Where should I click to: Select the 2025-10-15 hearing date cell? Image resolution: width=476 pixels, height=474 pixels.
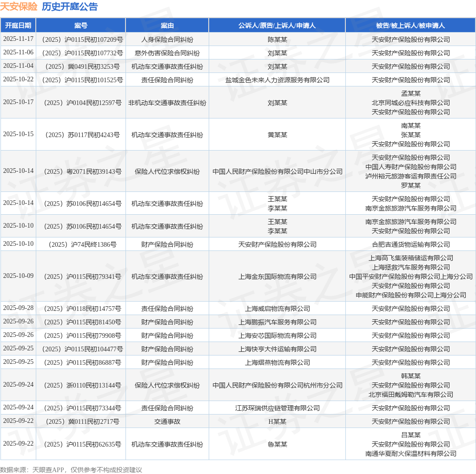coord(18,134)
